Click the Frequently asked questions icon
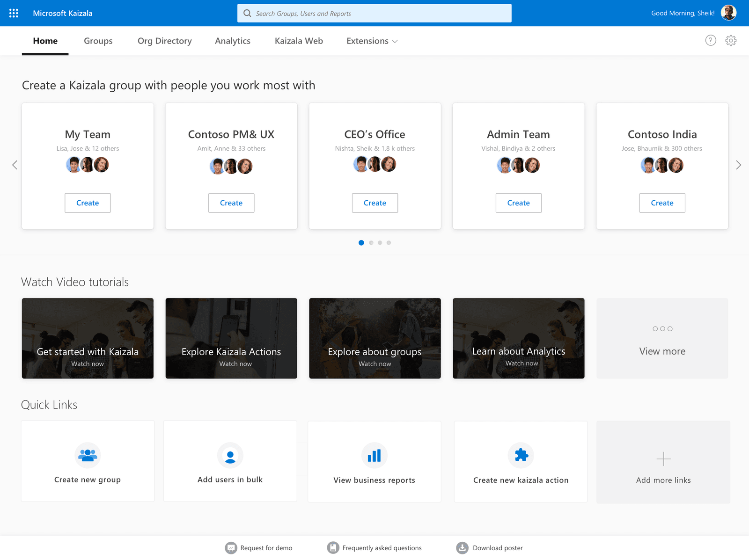This screenshot has height=560, width=749. pyautogui.click(x=333, y=548)
